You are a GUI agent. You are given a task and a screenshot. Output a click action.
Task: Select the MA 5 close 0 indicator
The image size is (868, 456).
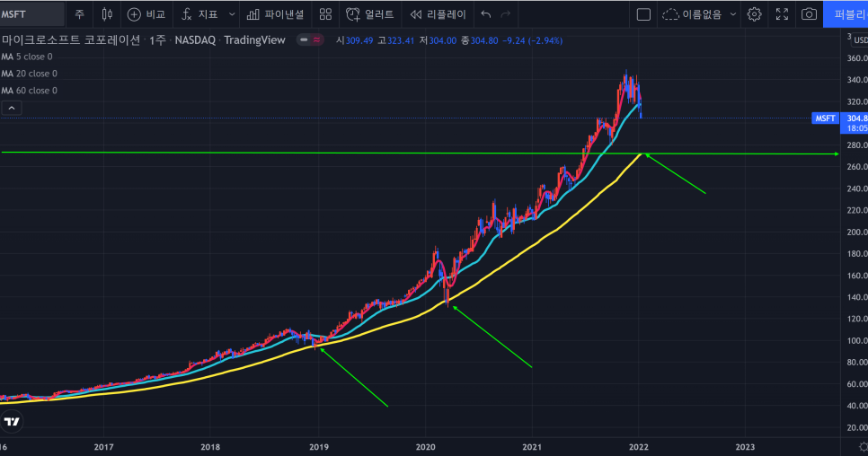[x=27, y=57]
